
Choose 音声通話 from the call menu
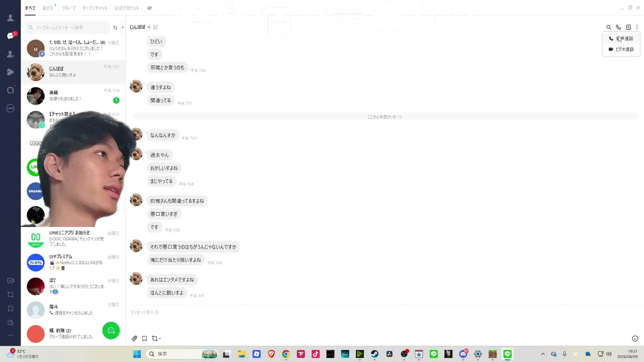click(x=621, y=39)
